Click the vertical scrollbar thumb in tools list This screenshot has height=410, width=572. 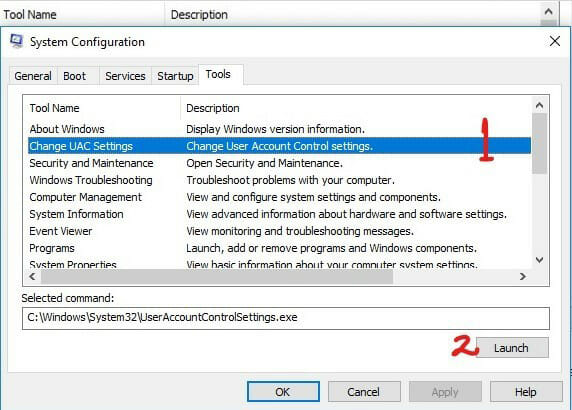coord(540,143)
